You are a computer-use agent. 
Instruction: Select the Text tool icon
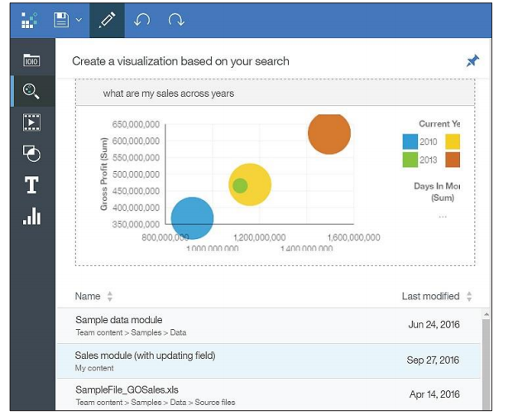pos(31,185)
